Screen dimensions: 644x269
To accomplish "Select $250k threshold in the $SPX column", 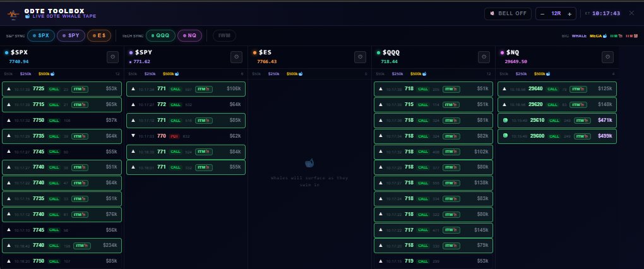I will pyautogui.click(x=25, y=74).
